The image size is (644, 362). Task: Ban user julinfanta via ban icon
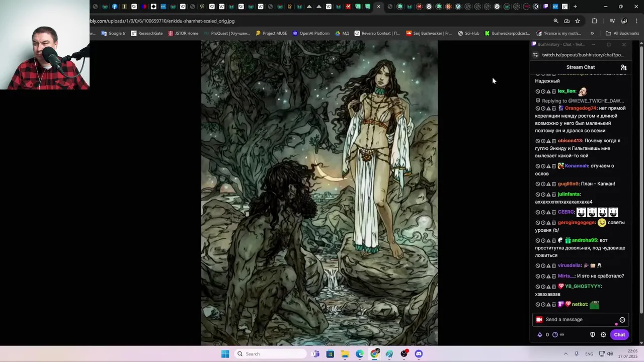[538, 195]
